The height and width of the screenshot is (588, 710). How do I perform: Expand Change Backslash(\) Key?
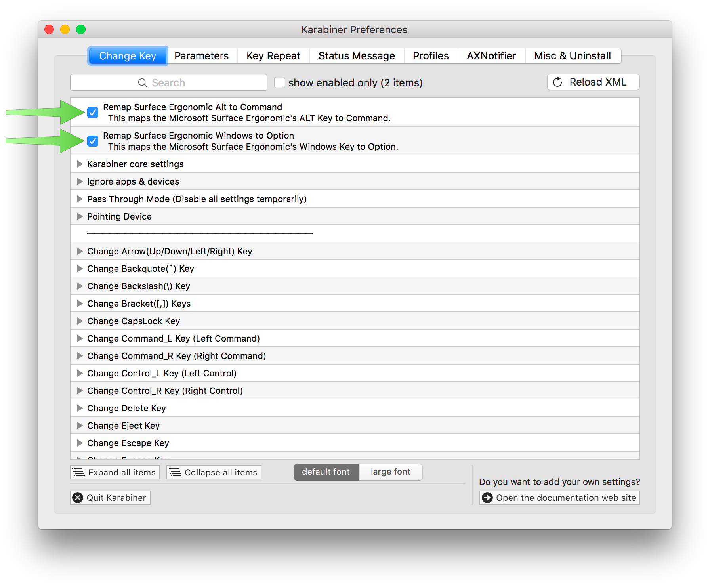[80, 286]
